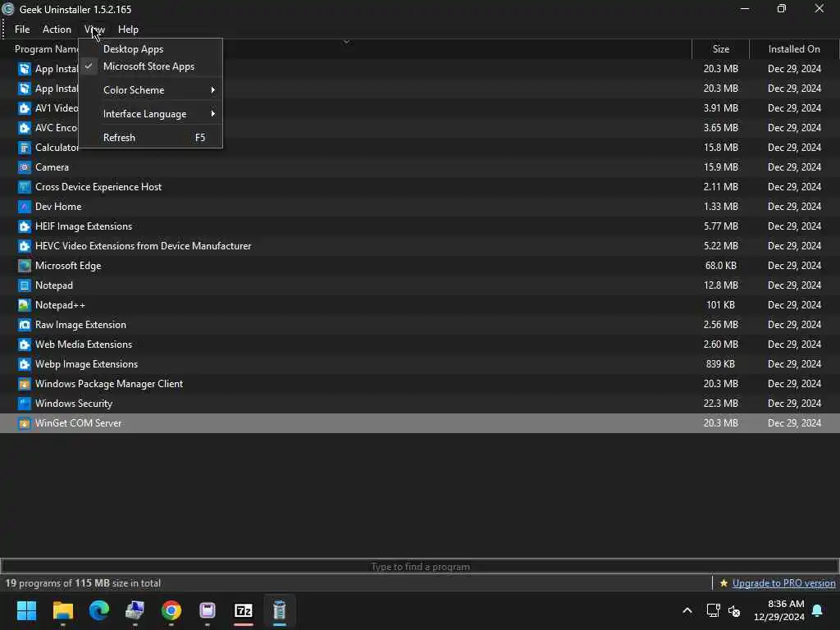Screen dimensions: 840x630
Task: Click the Geek Uninstaller title bar logo
Action: pyautogui.click(x=8, y=9)
